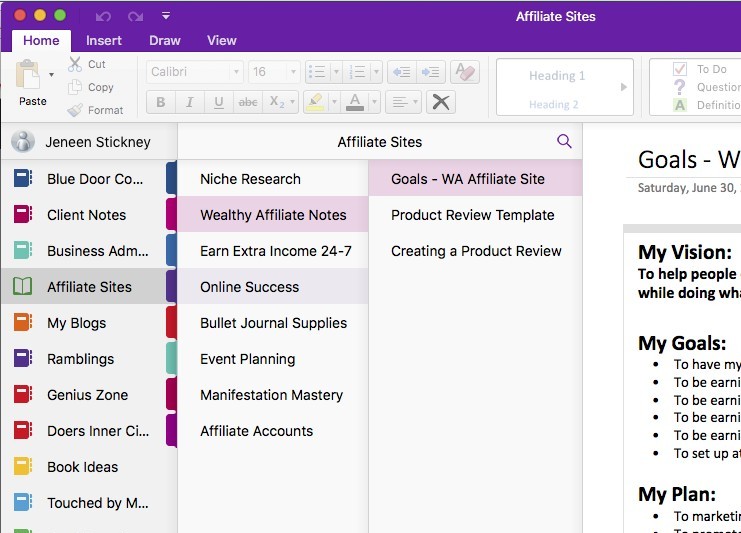Screen dimensions: 741x533
Task: Apply the font color
Action: [x=355, y=102]
